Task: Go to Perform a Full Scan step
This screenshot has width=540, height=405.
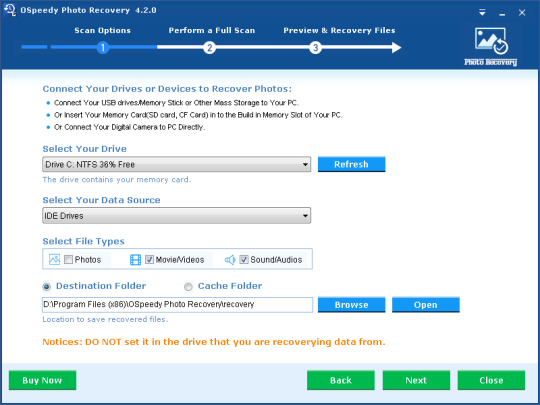Action: 212,30
